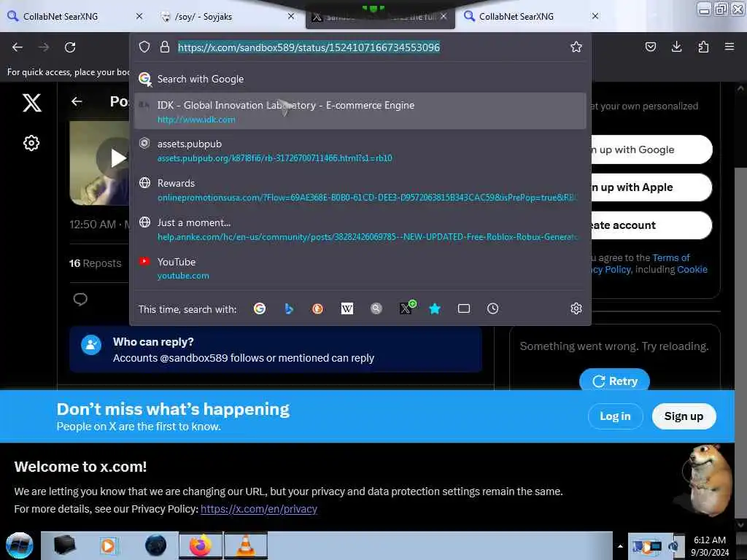Screen dimensions: 747x560
Task: Open the tracking protection shield icon
Action: click(144, 47)
